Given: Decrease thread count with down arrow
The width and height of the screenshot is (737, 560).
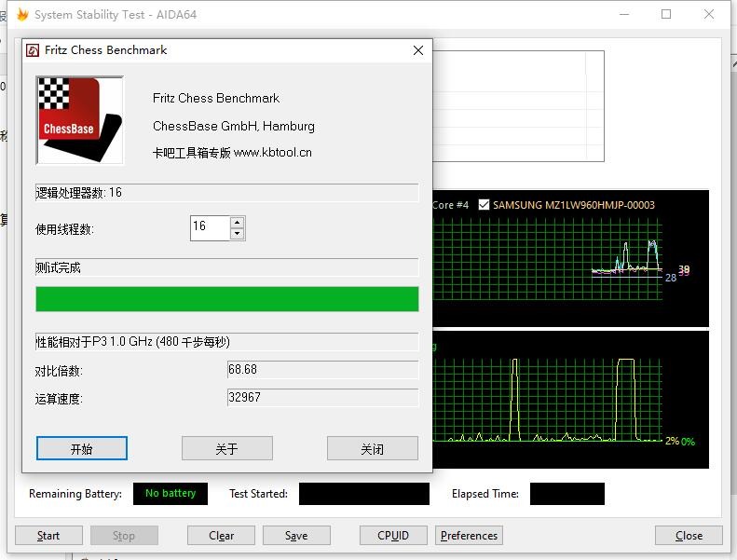Looking at the screenshot, I should point(238,234).
